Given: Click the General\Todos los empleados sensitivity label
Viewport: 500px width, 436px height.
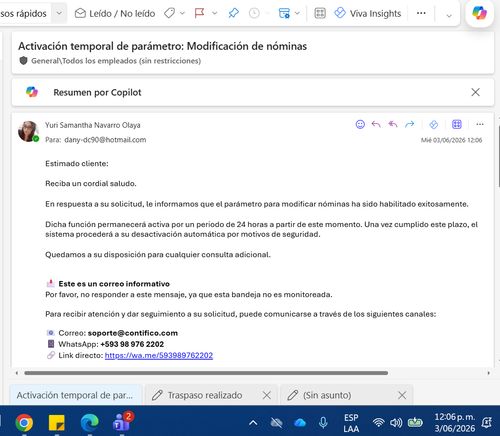Looking at the screenshot, I should [x=116, y=61].
